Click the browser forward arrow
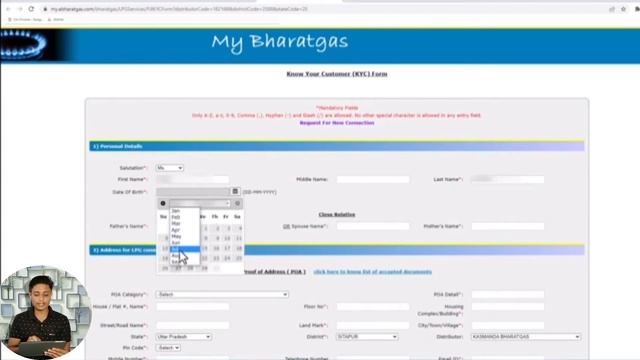 click(20, 9)
